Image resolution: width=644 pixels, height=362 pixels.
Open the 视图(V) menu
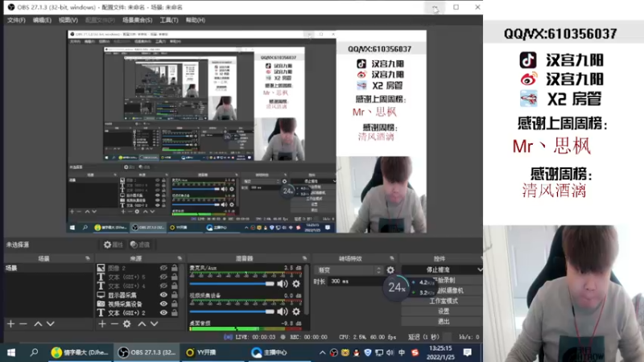click(x=68, y=19)
